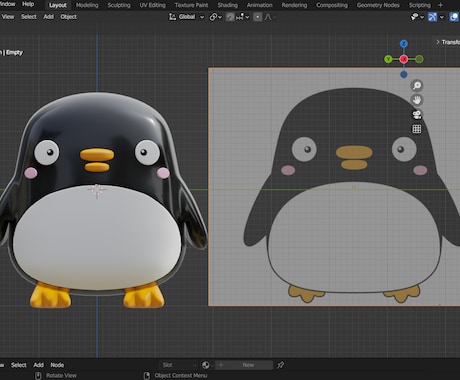The height and width of the screenshot is (380, 460).
Task: Open the node editor Select menu
Action: pos(19,365)
